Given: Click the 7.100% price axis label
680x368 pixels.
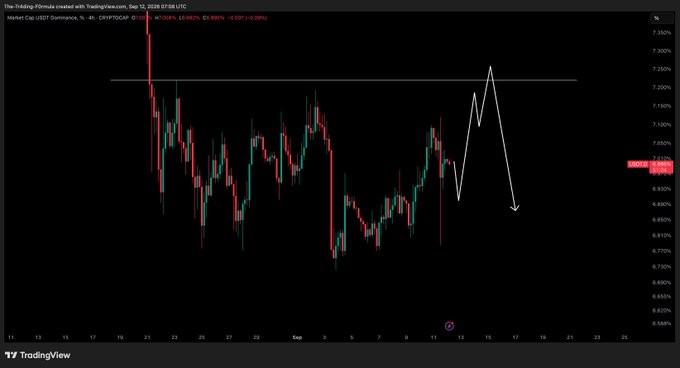Looking at the screenshot, I should point(661,125).
